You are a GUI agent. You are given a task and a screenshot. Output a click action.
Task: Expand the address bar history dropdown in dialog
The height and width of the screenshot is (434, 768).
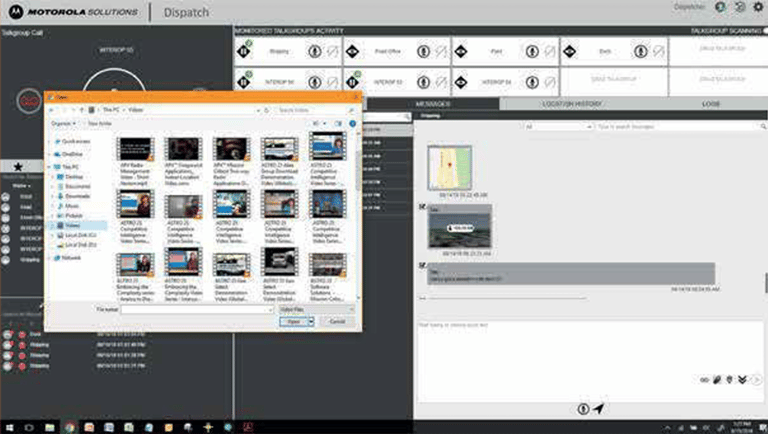pos(258,110)
